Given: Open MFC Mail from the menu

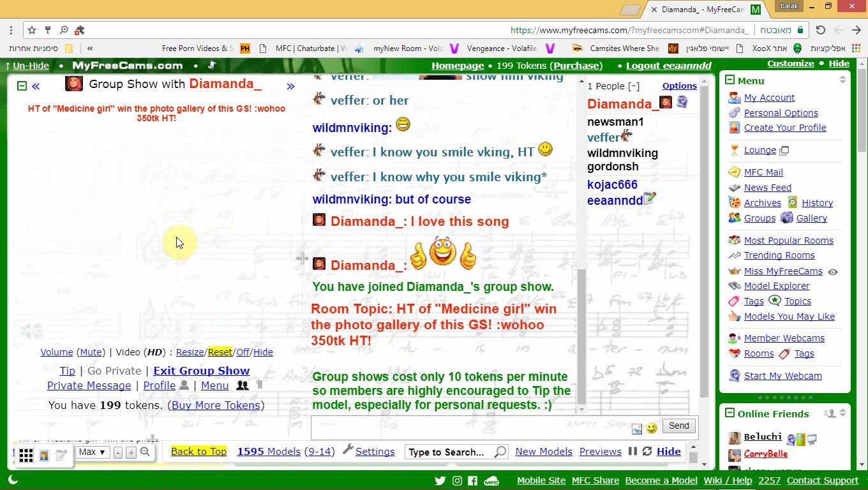Looking at the screenshot, I should [763, 172].
